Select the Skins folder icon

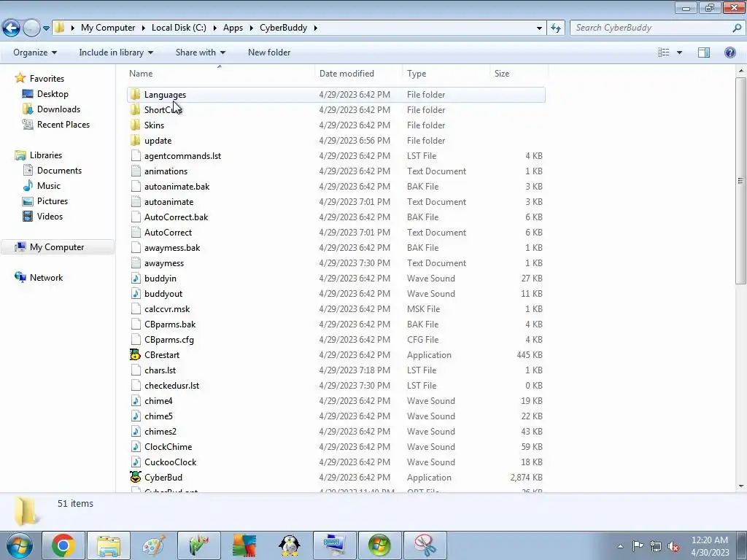(x=135, y=125)
